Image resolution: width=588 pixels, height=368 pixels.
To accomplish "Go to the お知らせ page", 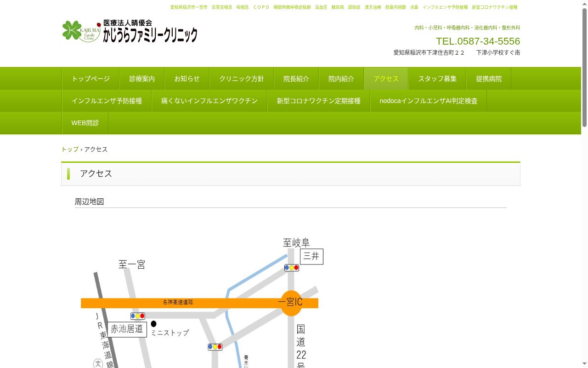I will 187,79.
